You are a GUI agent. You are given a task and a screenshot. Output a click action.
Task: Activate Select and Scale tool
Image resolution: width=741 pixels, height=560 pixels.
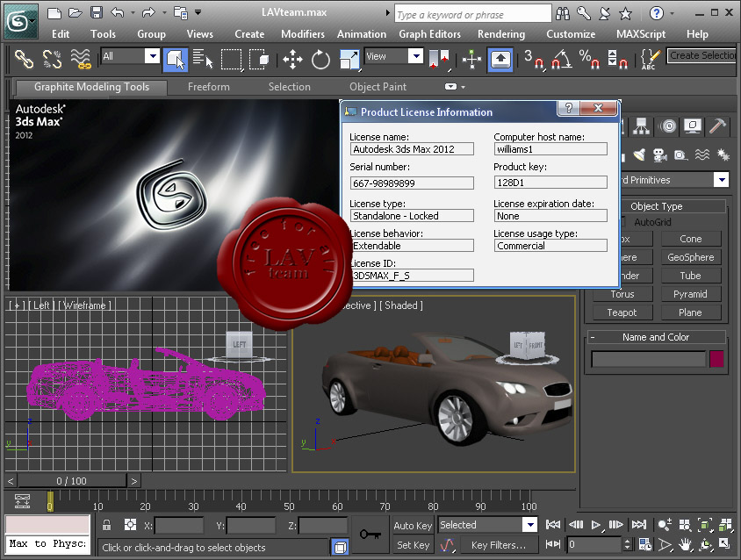[x=349, y=60]
